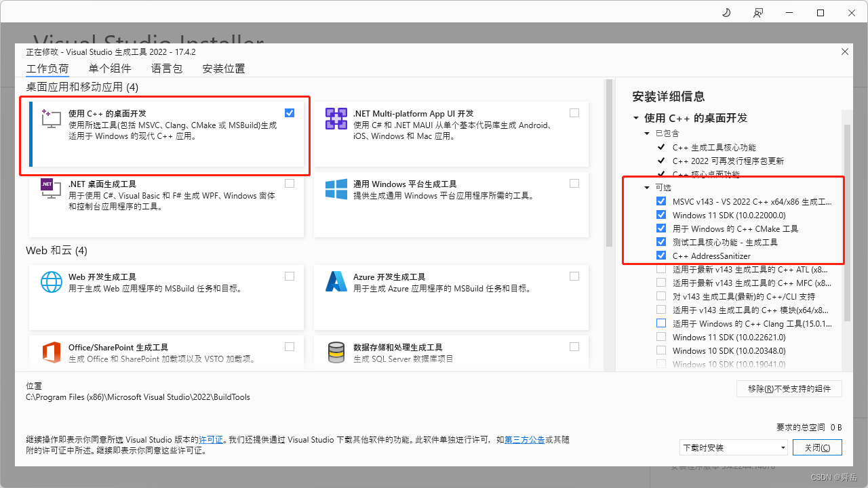The height and width of the screenshot is (488, 868).
Task: Collapse the 已包含 section
Action: [648, 134]
